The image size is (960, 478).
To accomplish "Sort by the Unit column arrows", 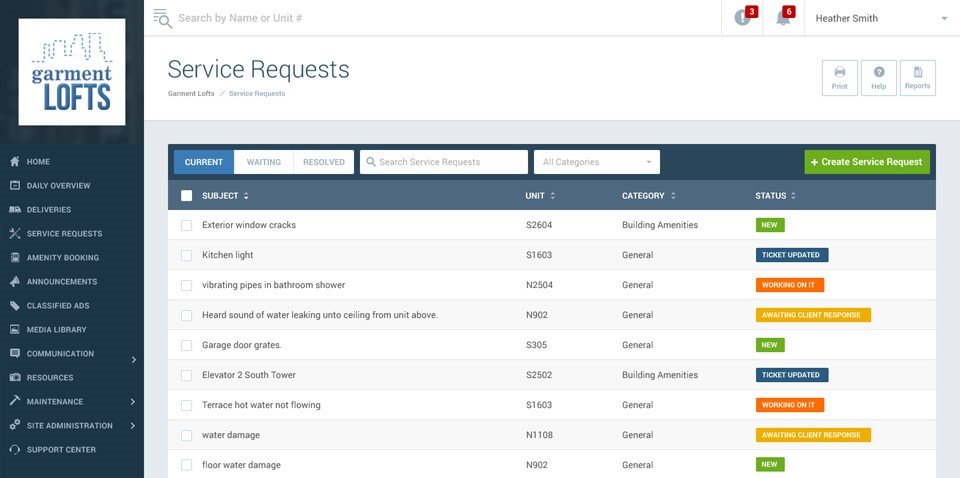I will coord(553,196).
